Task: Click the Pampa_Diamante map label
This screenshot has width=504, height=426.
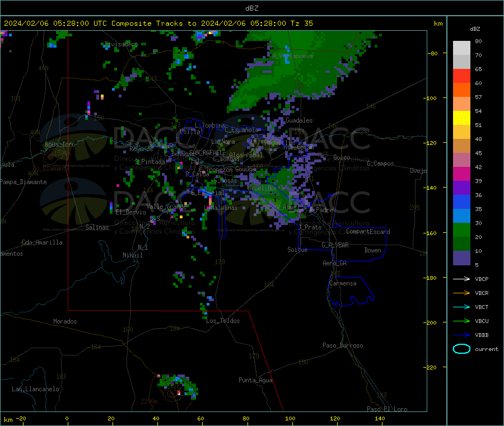Action: 24,182
